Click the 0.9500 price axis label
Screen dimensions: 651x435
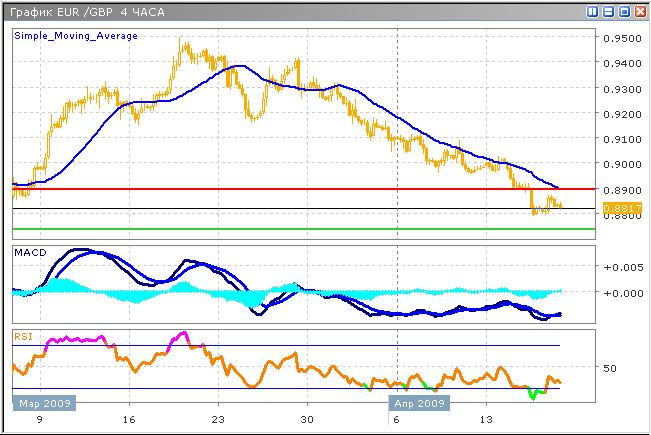[622, 38]
